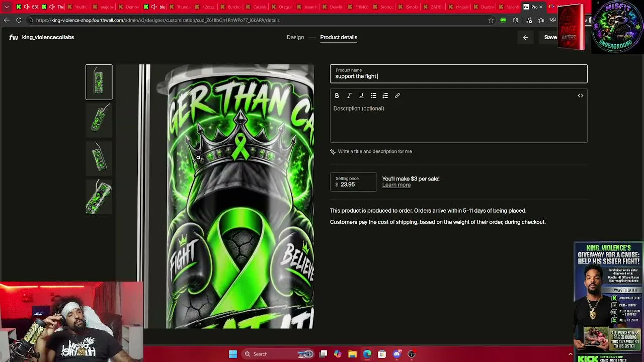Insert a bulleted list in description
Screen dimensions: 644x362
click(x=373, y=96)
